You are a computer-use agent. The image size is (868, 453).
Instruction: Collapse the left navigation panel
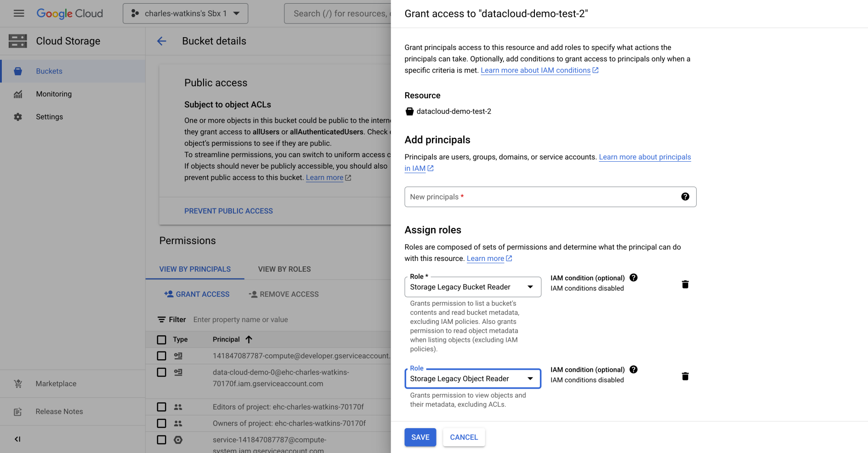(x=17, y=439)
